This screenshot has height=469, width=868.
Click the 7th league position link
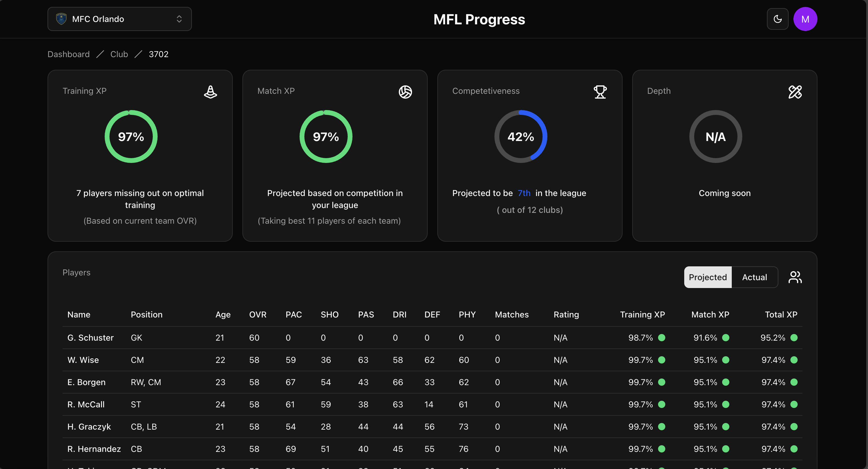pyautogui.click(x=524, y=193)
